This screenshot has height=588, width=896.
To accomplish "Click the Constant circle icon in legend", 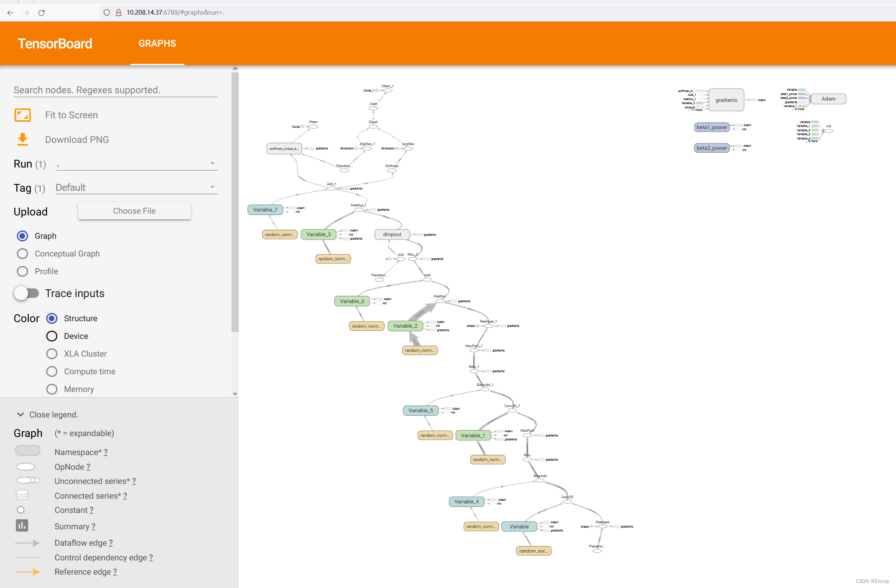I will pyautogui.click(x=21, y=510).
